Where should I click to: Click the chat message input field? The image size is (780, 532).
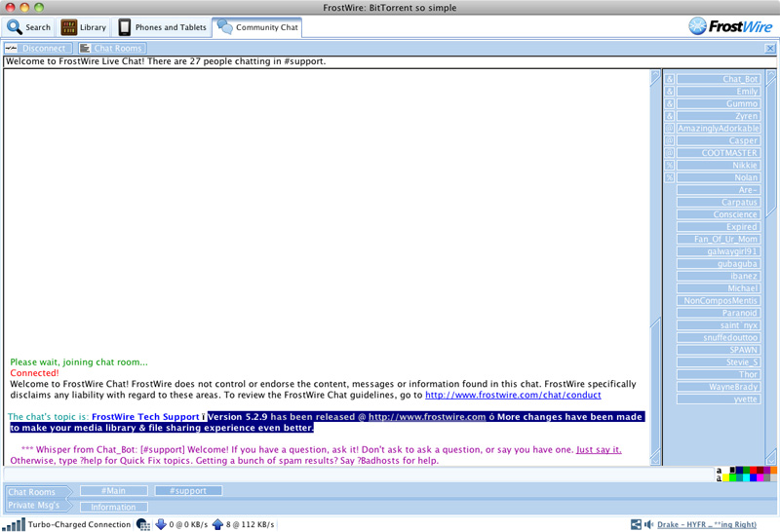[358, 474]
